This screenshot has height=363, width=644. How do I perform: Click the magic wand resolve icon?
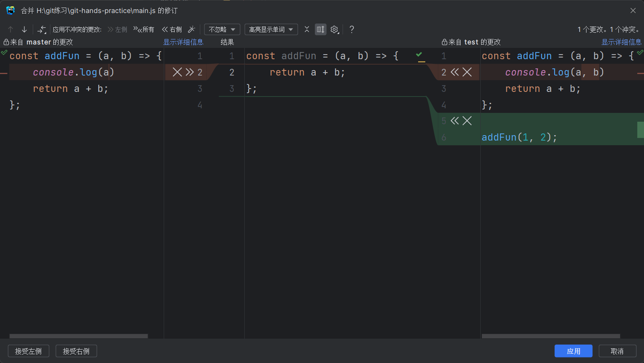[x=191, y=29]
